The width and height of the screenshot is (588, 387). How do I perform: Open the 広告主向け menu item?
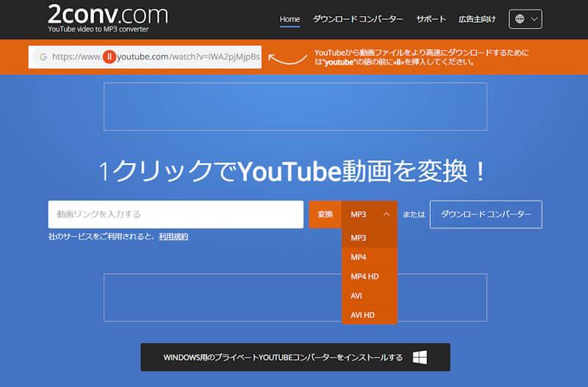point(477,19)
